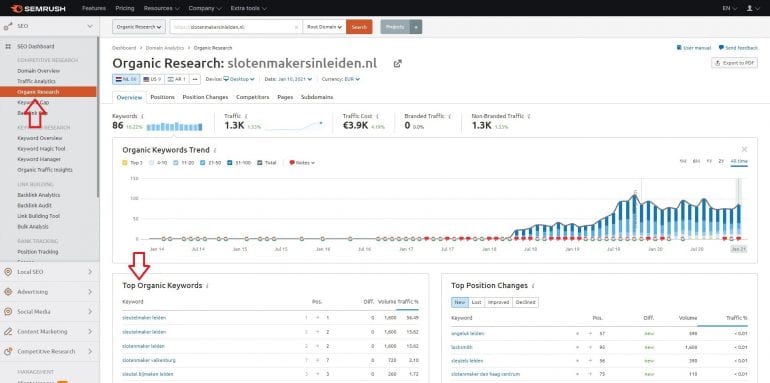Click the Social Media icon
Viewport: 770px width, 383px height.
8,312
